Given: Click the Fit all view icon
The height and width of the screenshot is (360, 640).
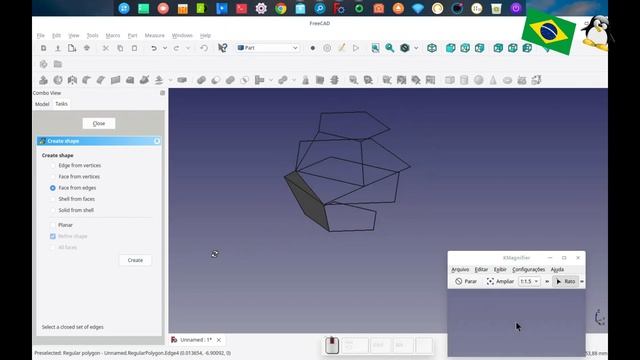Looking at the screenshot, I should click(x=376, y=48).
